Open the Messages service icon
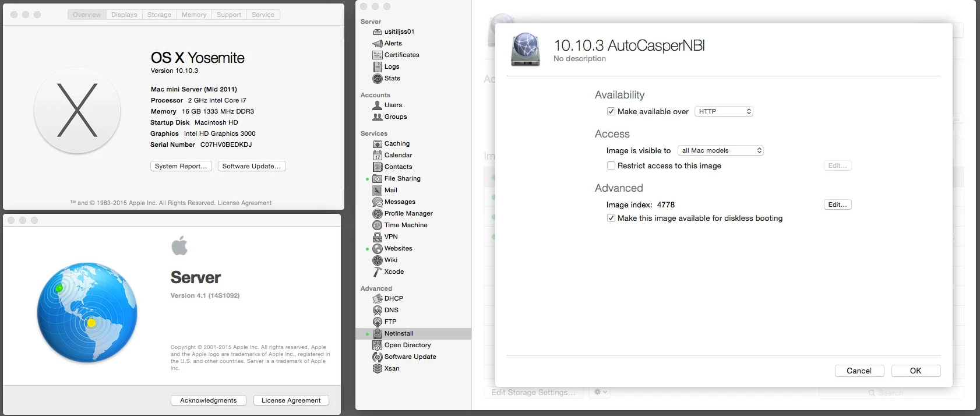The image size is (980, 416). [378, 202]
